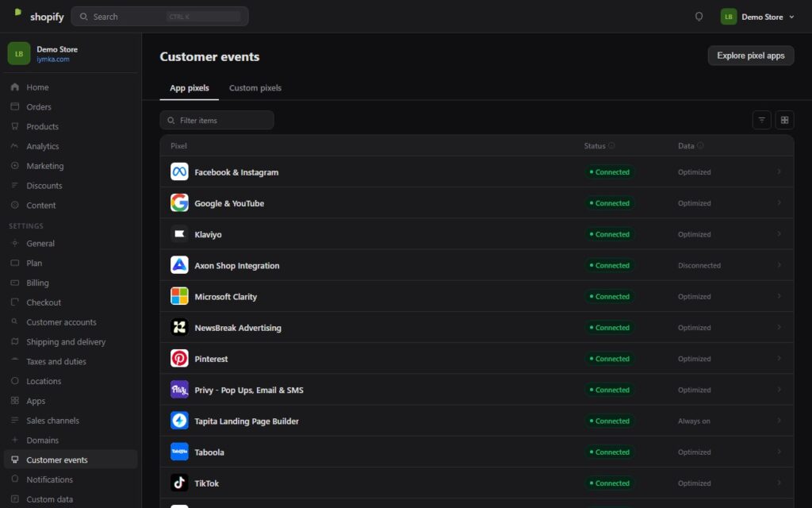The width and height of the screenshot is (812, 508).
Task: Open Taxes and duties settings
Action: click(x=71, y=361)
